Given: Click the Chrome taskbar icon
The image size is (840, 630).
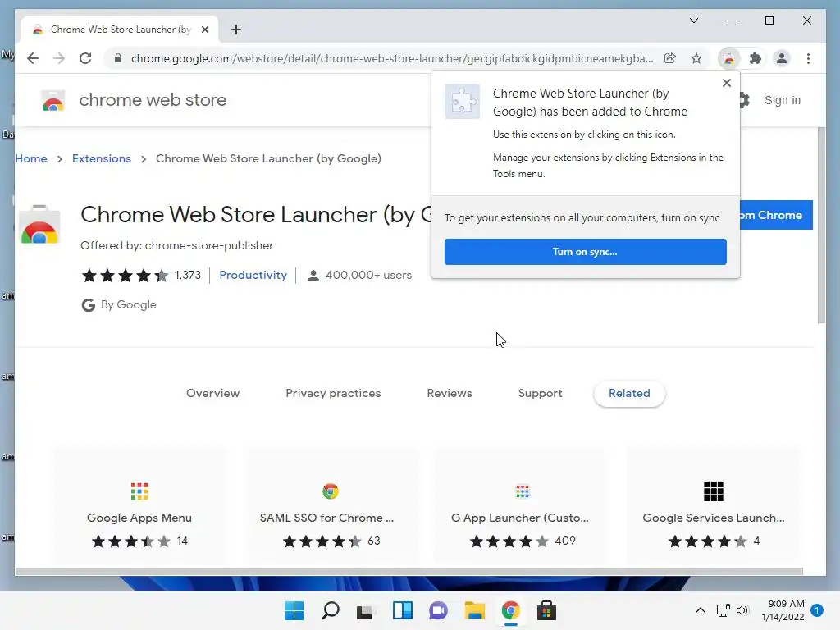Looking at the screenshot, I should (510, 610).
